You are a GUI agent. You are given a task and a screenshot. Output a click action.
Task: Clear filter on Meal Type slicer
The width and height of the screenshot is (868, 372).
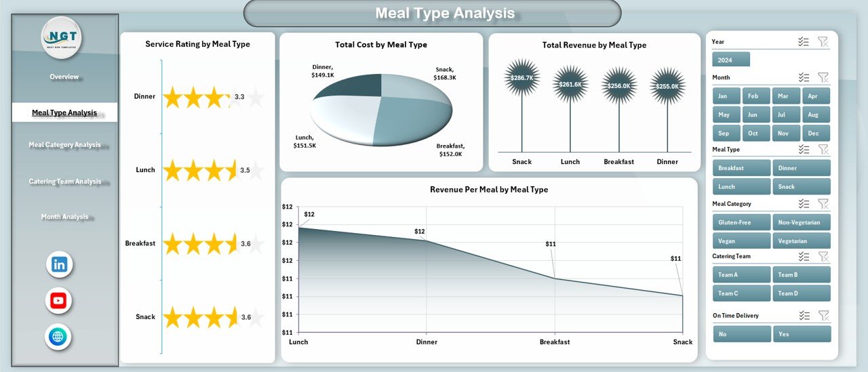pyautogui.click(x=823, y=150)
